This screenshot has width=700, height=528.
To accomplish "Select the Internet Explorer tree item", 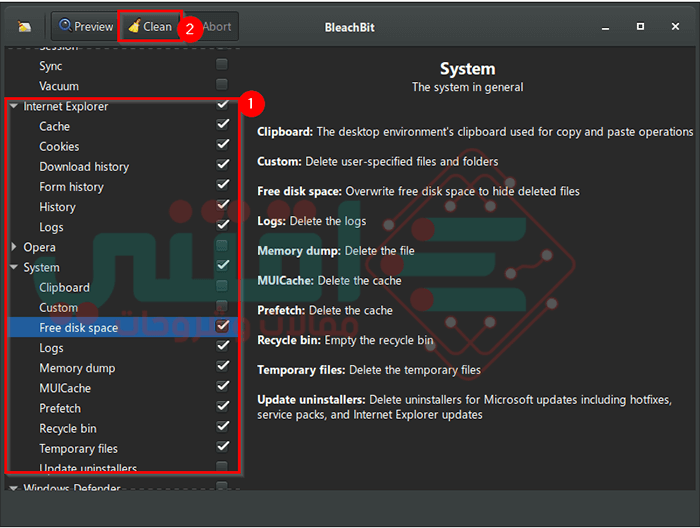I will (66, 106).
